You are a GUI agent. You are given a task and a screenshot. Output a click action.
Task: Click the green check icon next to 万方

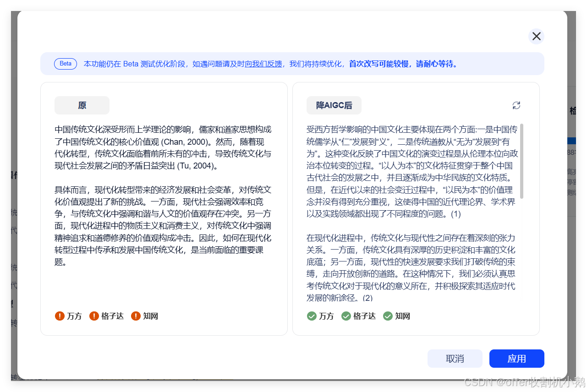[312, 316]
